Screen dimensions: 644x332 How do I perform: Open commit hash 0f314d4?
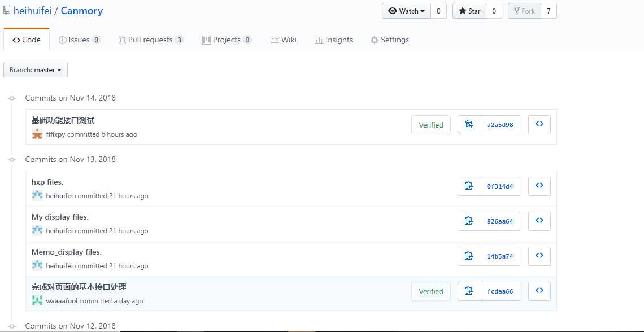(500, 186)
